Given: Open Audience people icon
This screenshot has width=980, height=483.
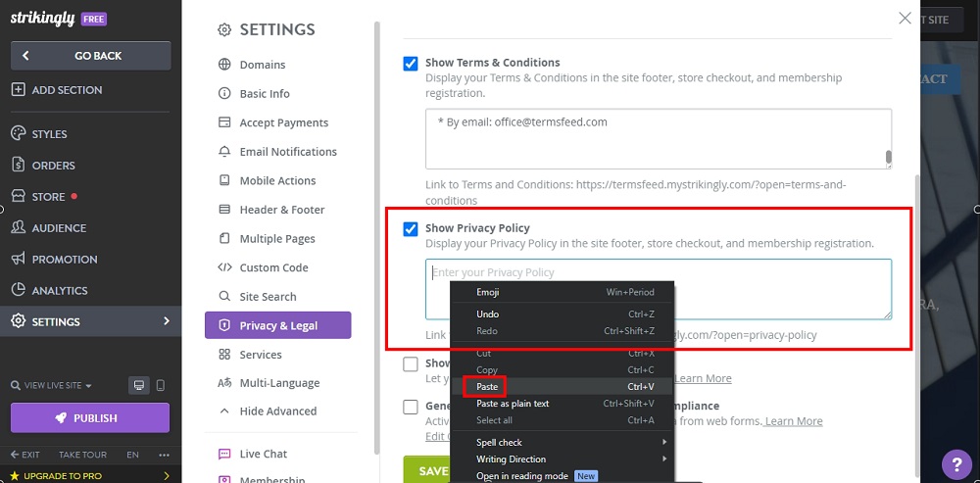Looking at the screenshot, I should 18,227.
